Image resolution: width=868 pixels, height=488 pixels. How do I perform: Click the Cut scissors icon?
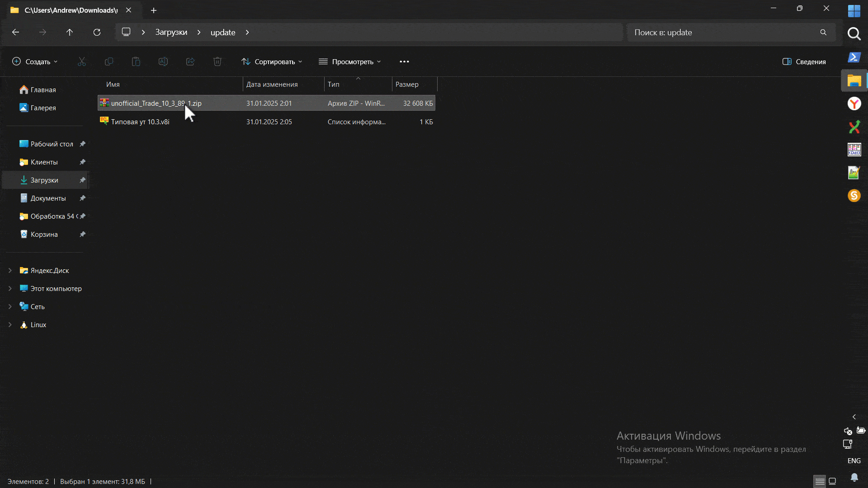82,62
